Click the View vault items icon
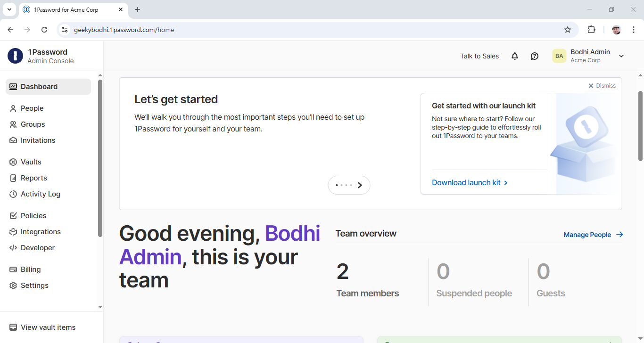The width and height of the screenshot is (644, 343). pos(13,327)
